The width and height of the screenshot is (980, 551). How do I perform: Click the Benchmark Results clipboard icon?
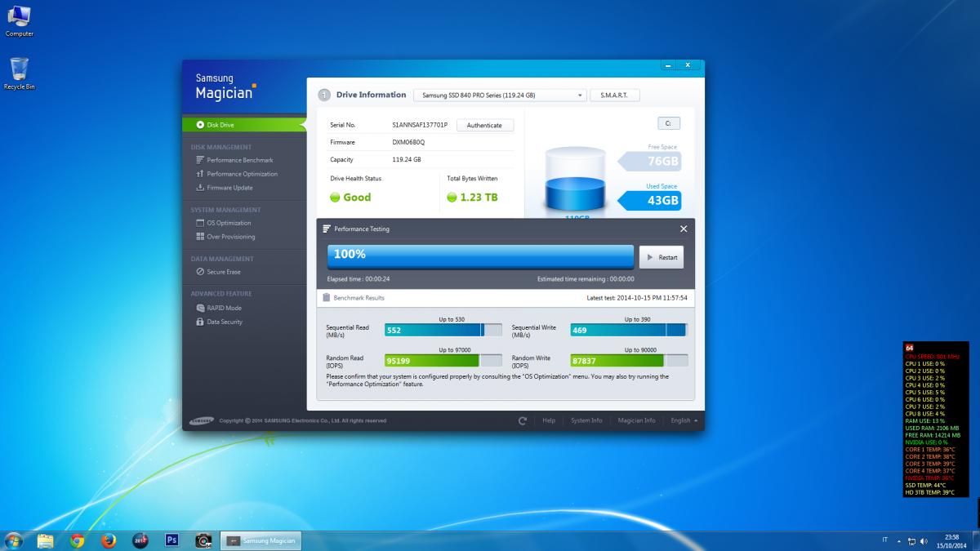coord(327,298)
